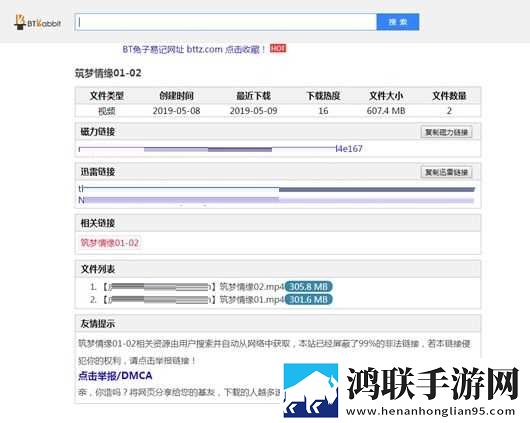Click the 文件数量 column header
This screenshot has width=530, height=423.
point(449,96)
